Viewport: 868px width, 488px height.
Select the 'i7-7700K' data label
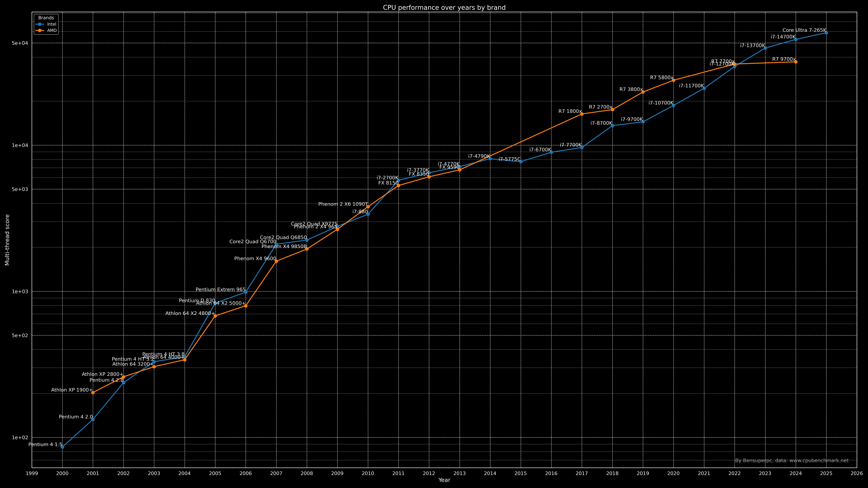(571, 145)
